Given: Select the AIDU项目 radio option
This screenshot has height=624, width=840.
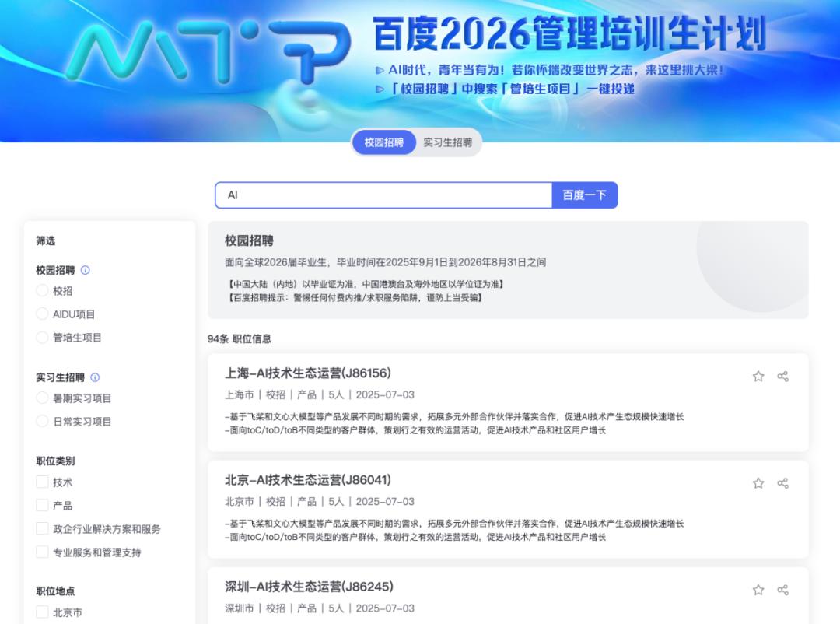Looking at the screenshot, I should (42, 314).
